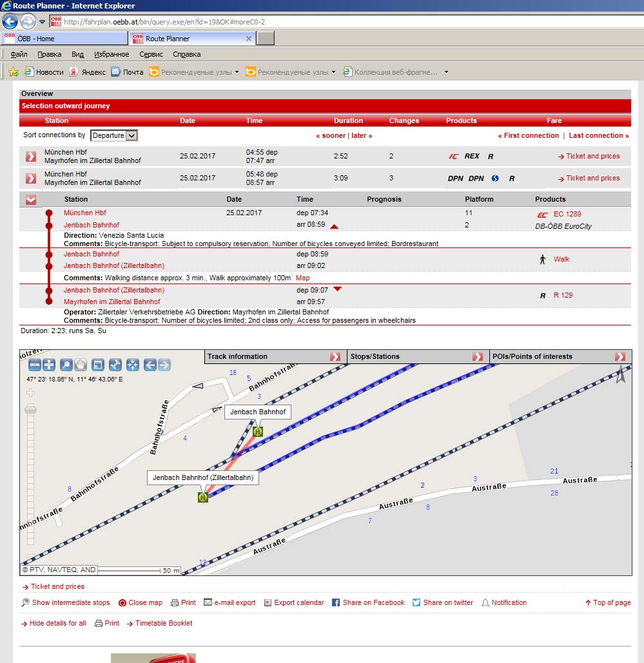Image resolution: width=644 pixels, height=663 pixels.
Task: Click the browser Back button
Action: click(10, 21)
